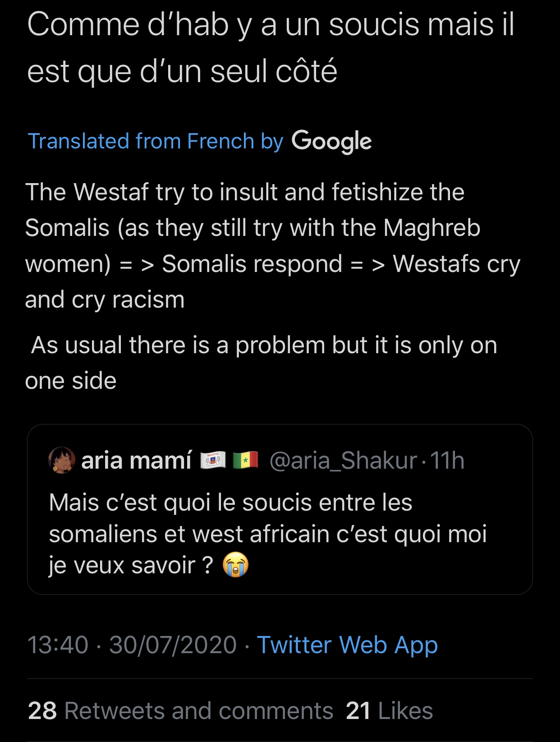Open quoted tweet text "Mais c'est quoi le soucis"

click(230, 502)
